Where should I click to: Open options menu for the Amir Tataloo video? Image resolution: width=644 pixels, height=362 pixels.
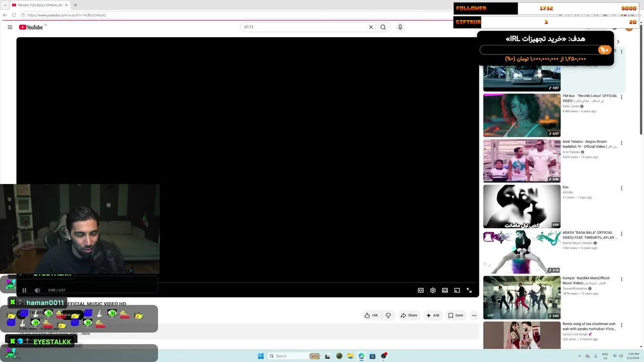[621, 143]
